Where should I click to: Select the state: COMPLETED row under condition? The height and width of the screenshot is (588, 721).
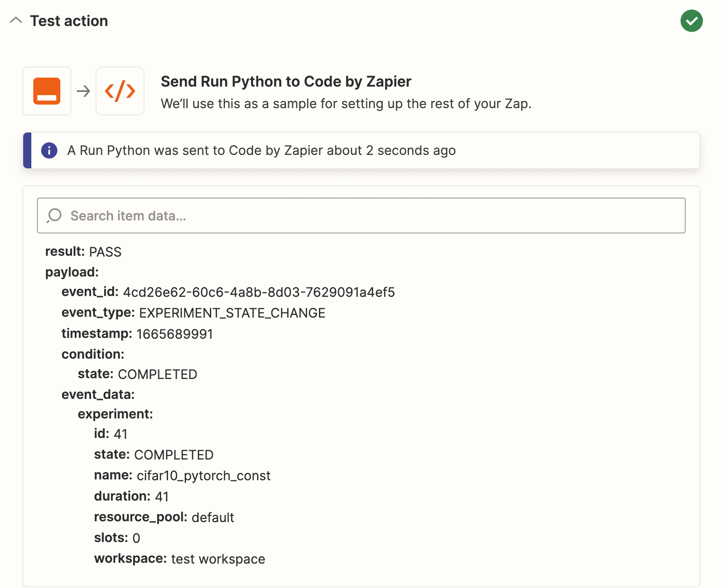tap(138, 374)
